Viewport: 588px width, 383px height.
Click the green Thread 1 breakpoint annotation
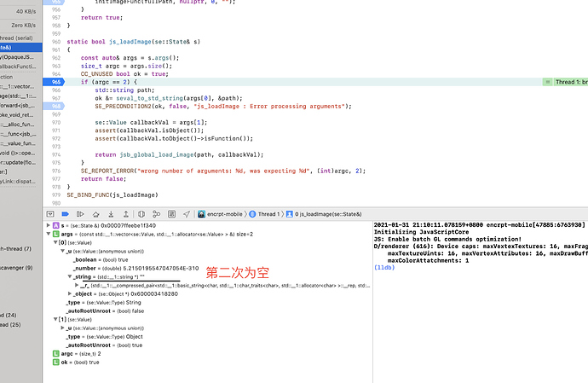pyautogui.click(x=571, y=82)
